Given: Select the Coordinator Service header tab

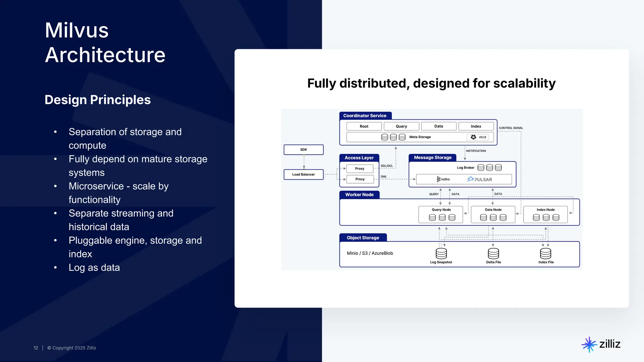Looking at the screenshot, I should [365, 116].
